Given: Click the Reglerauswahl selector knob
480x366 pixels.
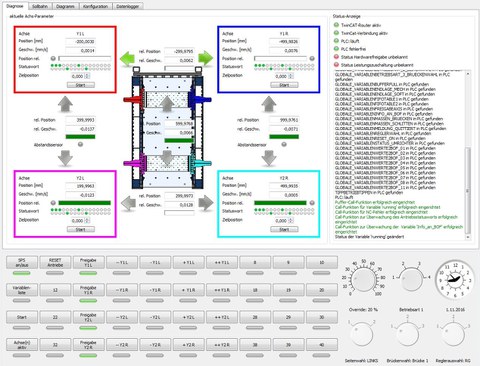Looking at the screenshot, I should click(453, 335).
